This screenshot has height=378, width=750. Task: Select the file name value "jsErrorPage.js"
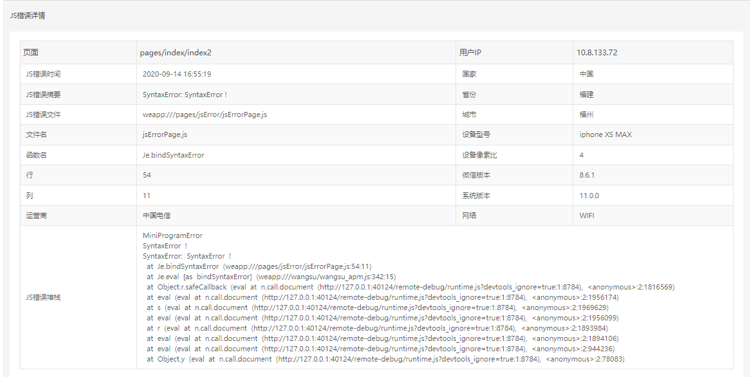point(165,135)
